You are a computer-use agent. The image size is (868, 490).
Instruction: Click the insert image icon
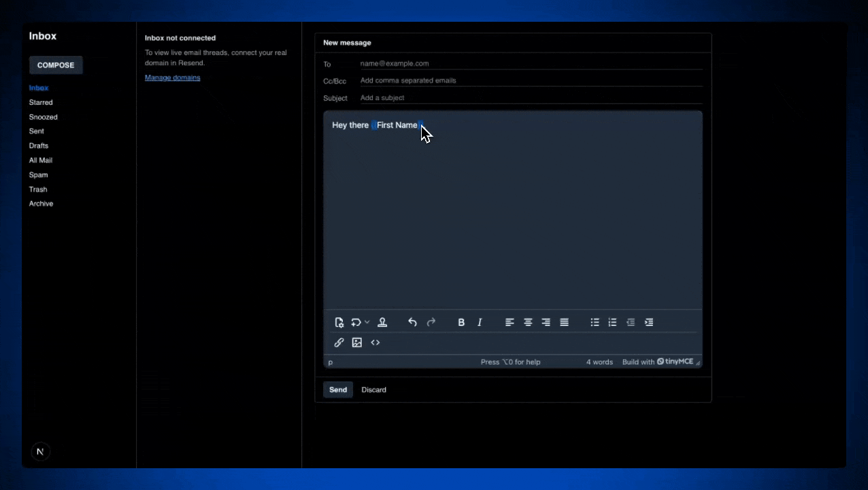click(357, 342)
